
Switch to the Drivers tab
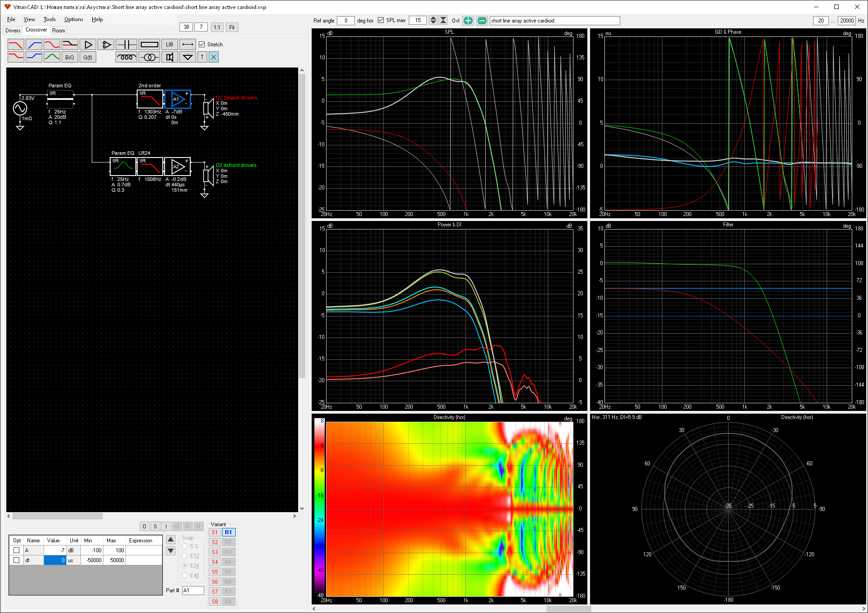click(13, 31)
